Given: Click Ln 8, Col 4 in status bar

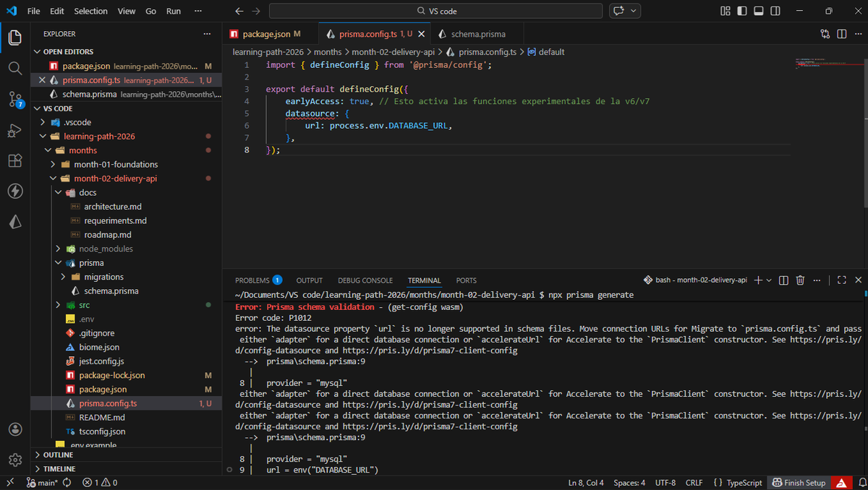Looking at the screenshot, I should [x=586, y=482].
